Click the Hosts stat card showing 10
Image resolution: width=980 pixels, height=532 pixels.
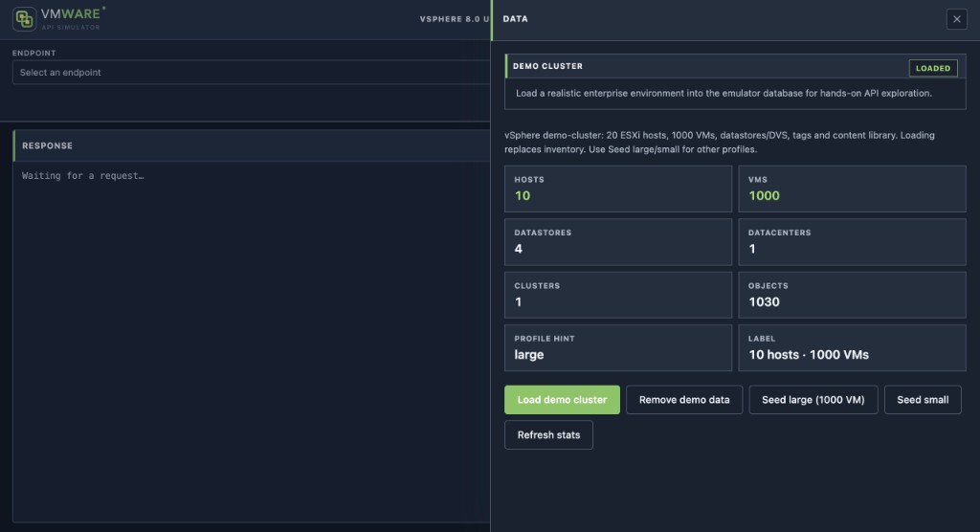(618, 188)
